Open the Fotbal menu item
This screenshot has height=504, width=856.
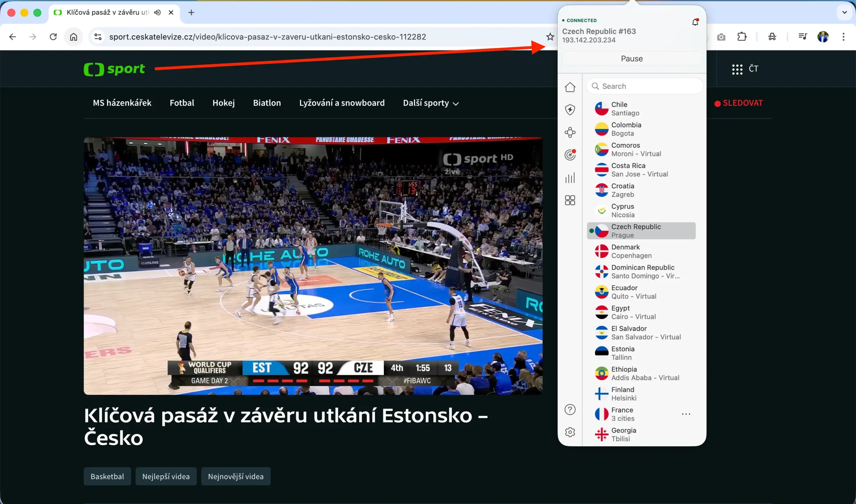coord(182,103)
